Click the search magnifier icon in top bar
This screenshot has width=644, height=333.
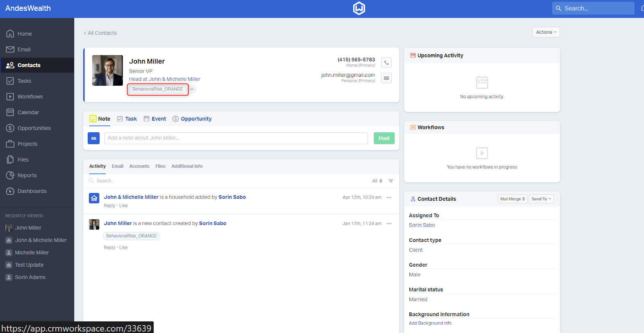pyautogui.click(x=559, y=8)
